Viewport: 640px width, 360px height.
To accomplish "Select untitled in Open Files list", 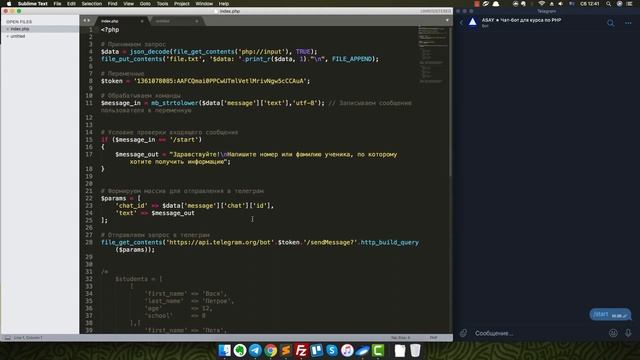I will 40,36.
